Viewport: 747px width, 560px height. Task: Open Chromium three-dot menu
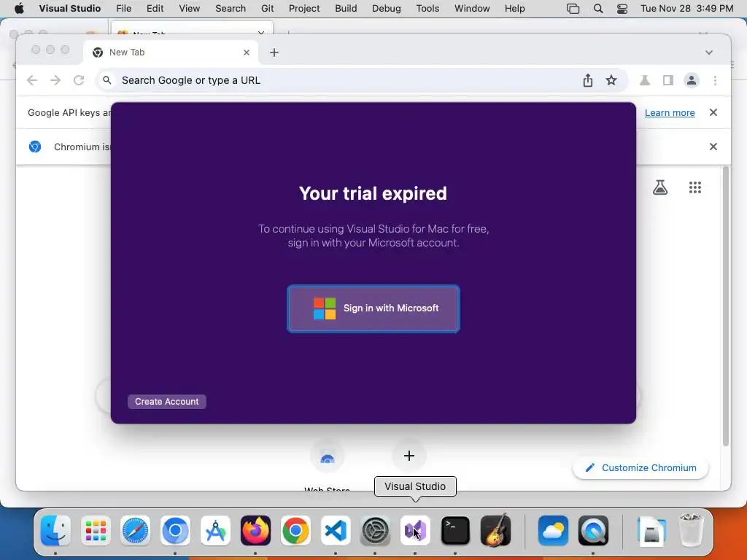(x=715, y=80)
